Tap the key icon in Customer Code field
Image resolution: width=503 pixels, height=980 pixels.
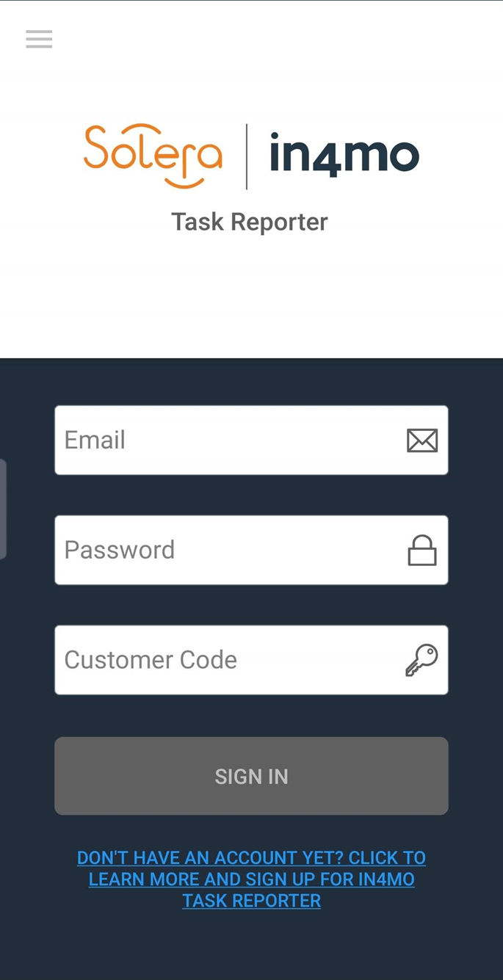421,660
